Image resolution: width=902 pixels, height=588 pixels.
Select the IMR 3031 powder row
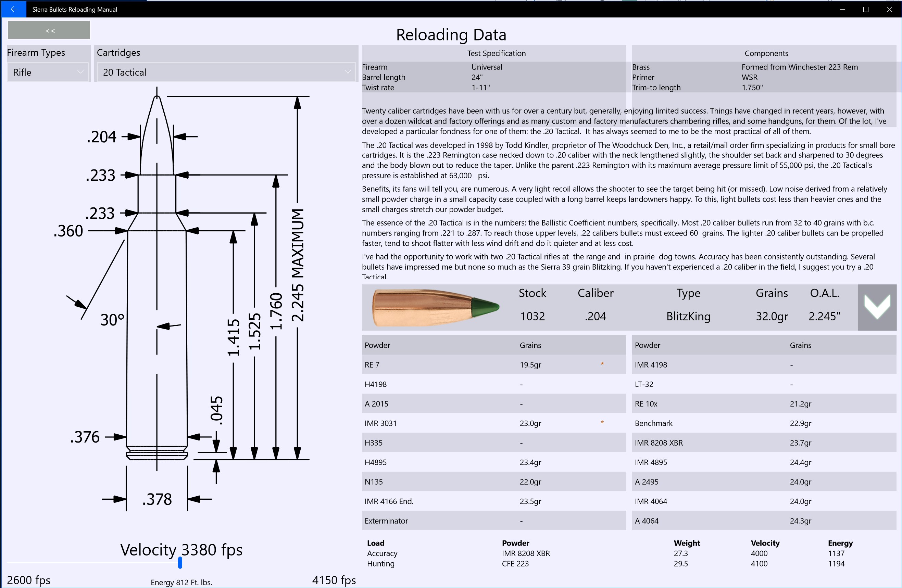493,423
